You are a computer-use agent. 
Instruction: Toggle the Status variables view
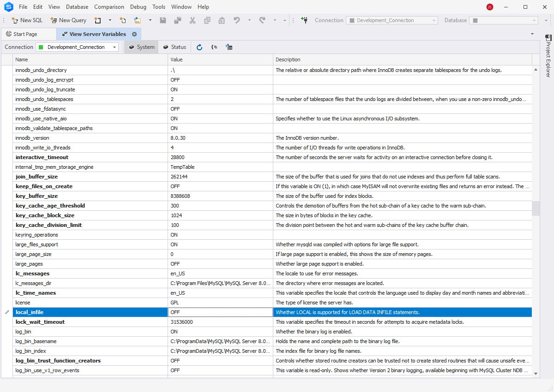175,47
